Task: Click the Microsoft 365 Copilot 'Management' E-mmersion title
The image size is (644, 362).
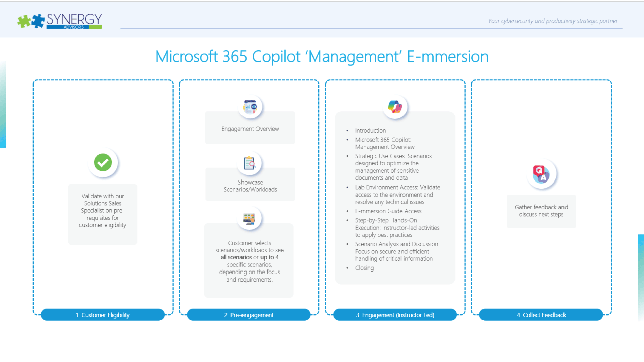Action: coord(322,56)
